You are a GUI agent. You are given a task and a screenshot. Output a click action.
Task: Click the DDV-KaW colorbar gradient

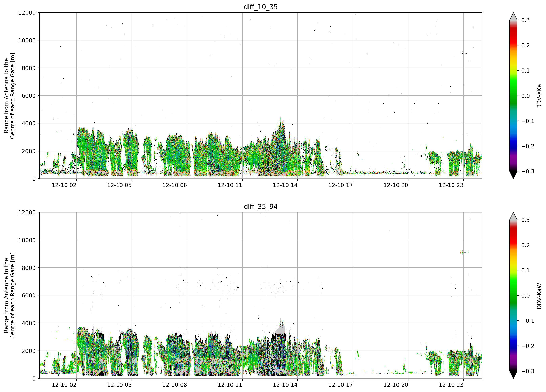coord(513,295)
